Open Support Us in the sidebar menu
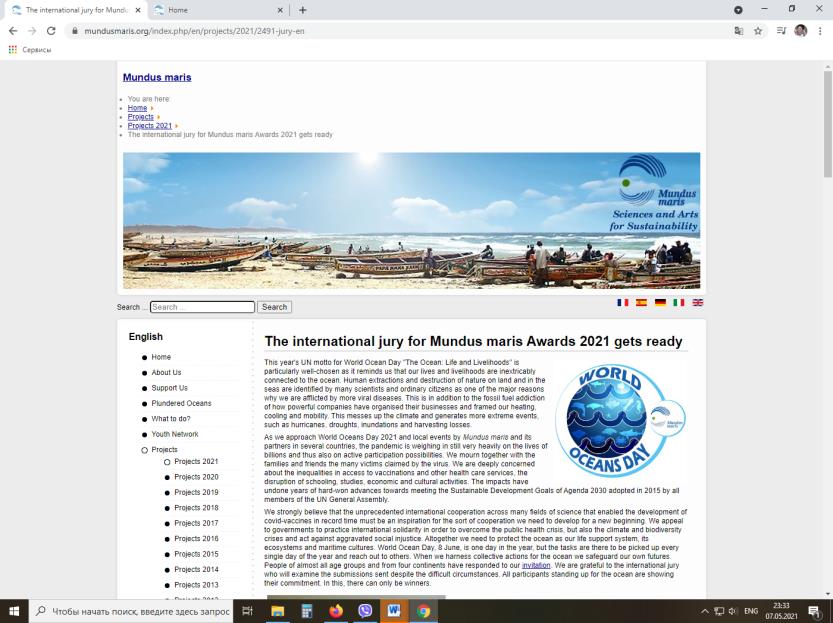Viewport: 833px width, 623px height. pyautogui.click(x=169, y=388)
